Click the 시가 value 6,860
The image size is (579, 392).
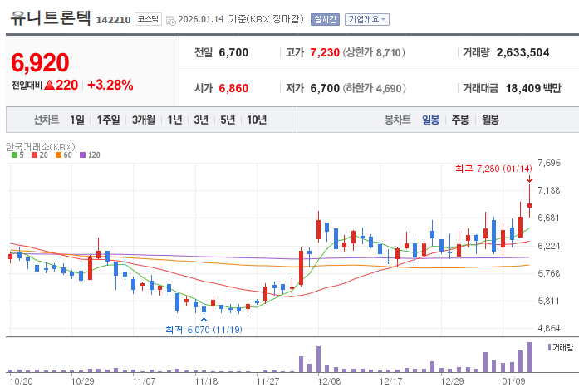[233, 88]
